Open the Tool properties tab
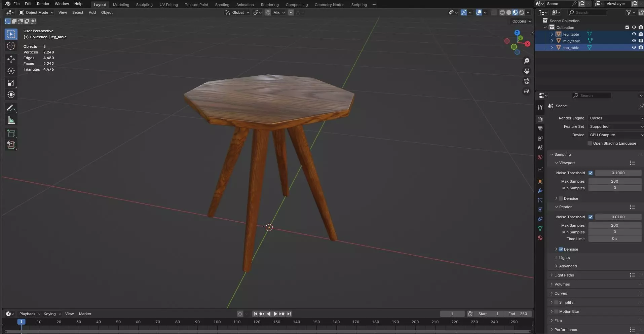This screenshot has width=644, height=334. point(540,107)
